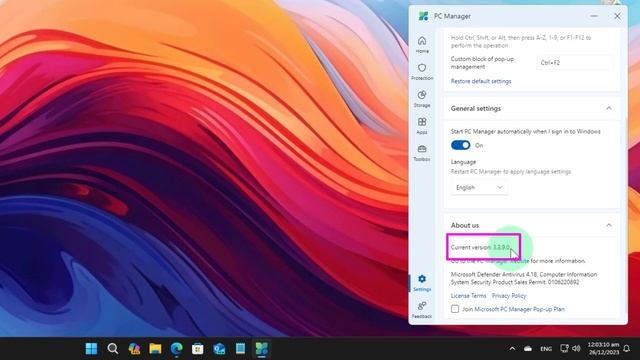Open the volume speaker tray icon

576,348
